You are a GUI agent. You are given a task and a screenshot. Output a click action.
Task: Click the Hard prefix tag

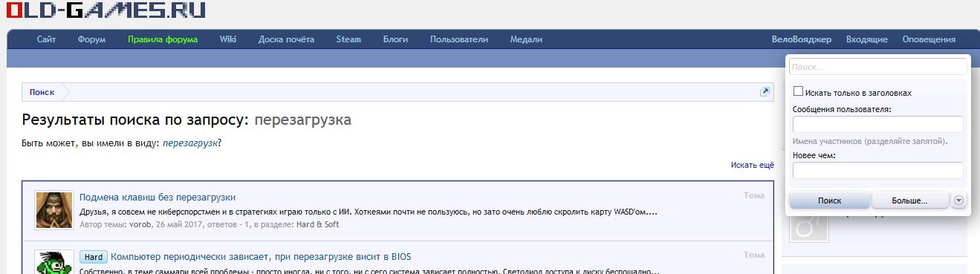pos(94,257)
